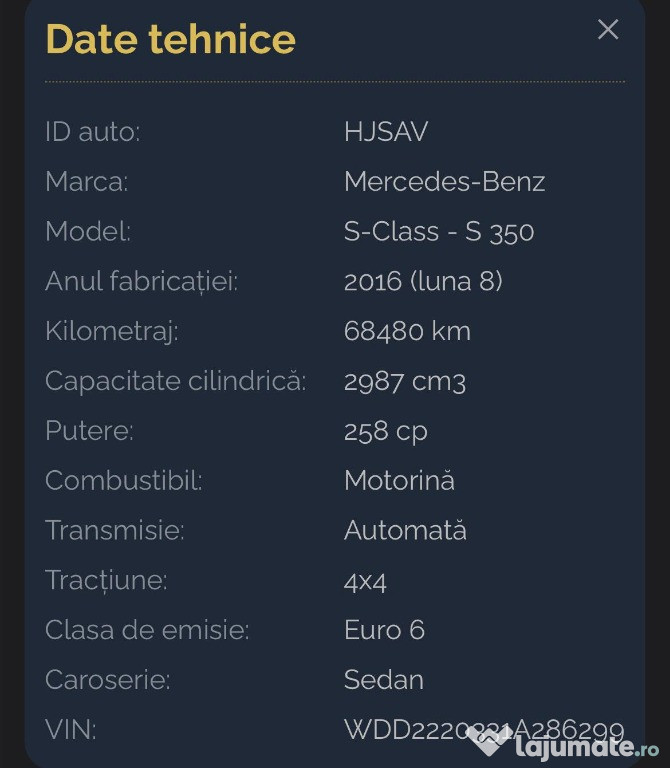The height and width of the screenshot is (768, 670).
Task: Click the Euro 6 emission value
Action: point(384,630)
